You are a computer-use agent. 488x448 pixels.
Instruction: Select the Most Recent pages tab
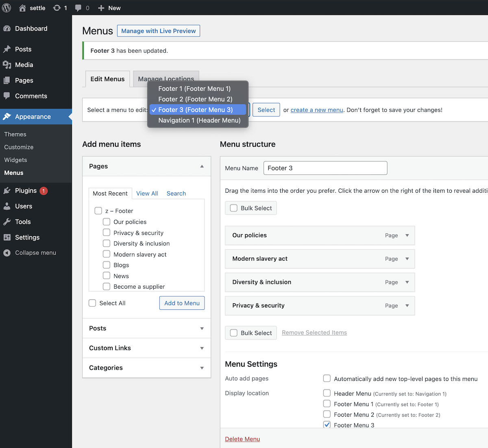(x=110, y=194)
